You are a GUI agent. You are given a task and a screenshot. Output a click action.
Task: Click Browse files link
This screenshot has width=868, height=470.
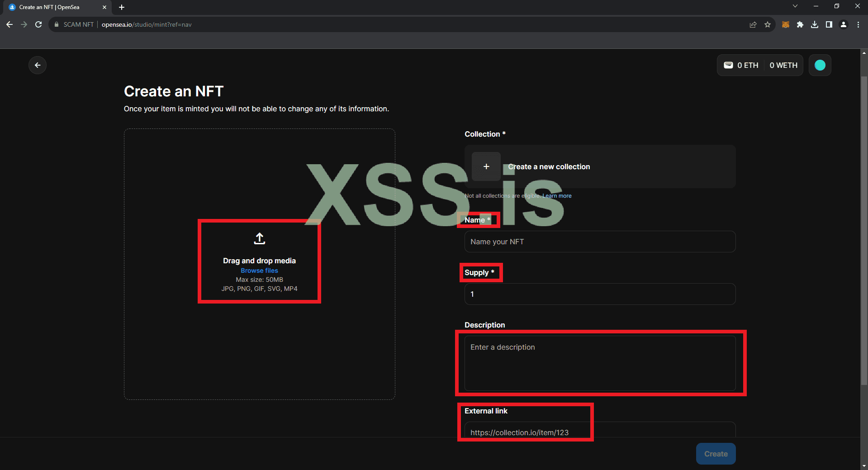click(x=259, y=271)
